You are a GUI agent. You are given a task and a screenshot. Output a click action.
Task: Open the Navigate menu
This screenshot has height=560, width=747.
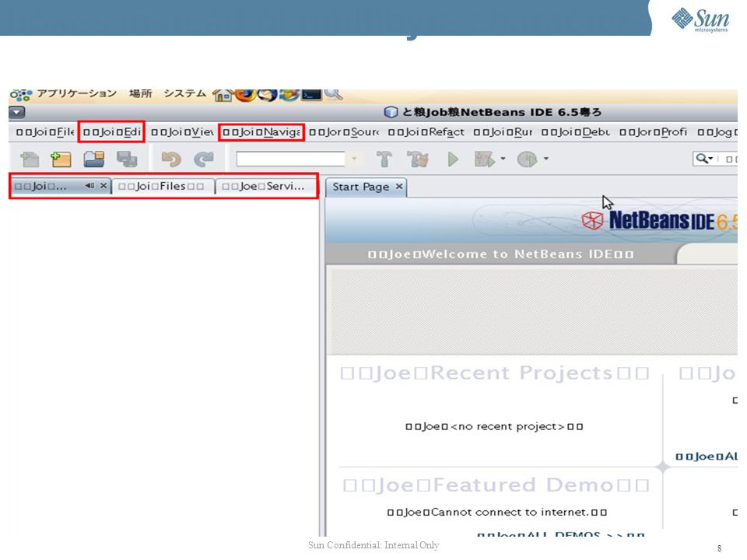pyautogui.click(x=261, y=132)
